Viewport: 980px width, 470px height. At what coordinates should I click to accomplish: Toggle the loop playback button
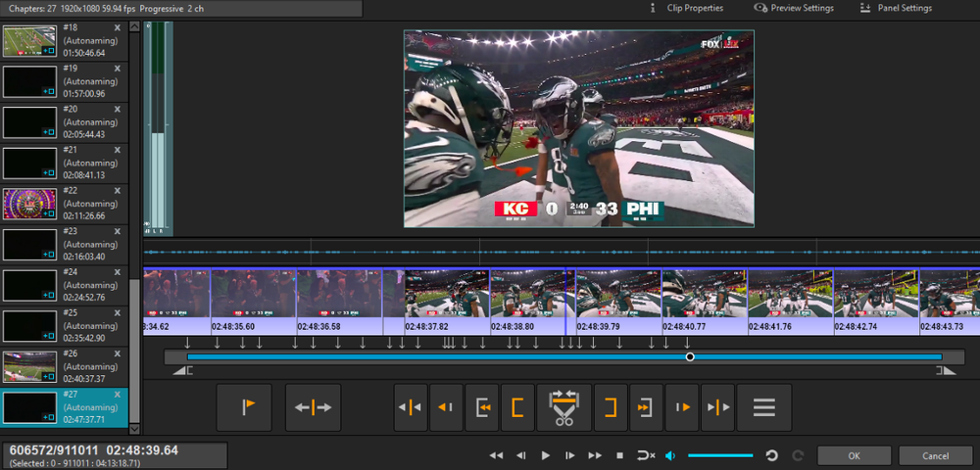[x=646, y=455]
